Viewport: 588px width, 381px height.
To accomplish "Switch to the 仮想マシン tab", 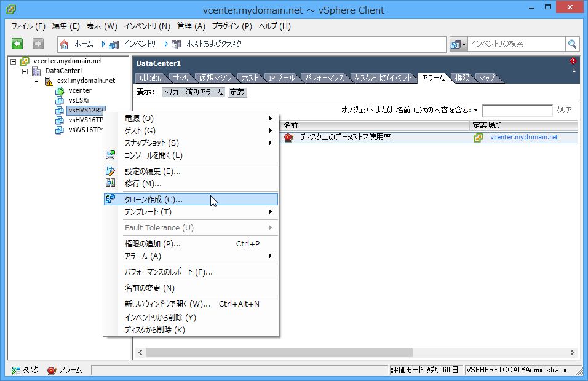I will click(x=215, y=78).
